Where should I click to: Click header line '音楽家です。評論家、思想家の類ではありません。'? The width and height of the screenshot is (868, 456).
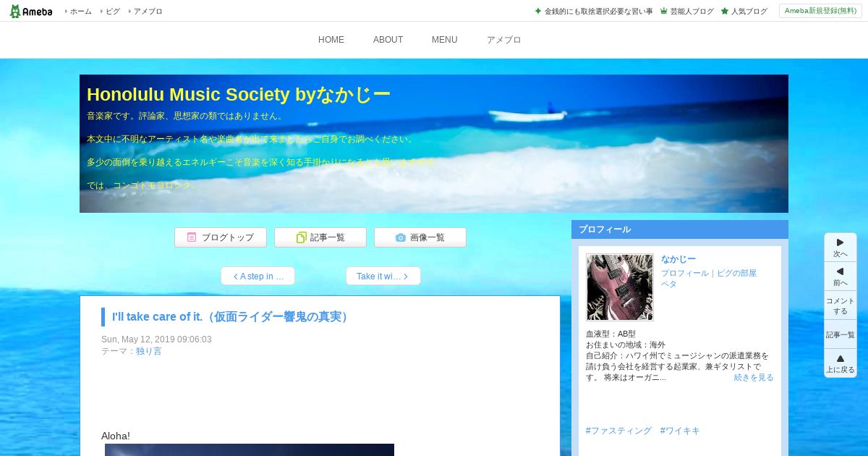click(x=187, y=116)
